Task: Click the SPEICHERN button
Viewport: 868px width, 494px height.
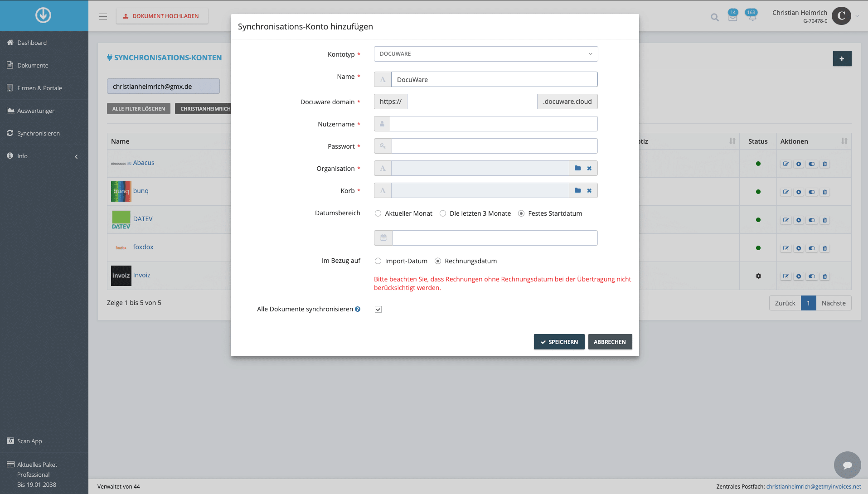Action: pos(559,342)
